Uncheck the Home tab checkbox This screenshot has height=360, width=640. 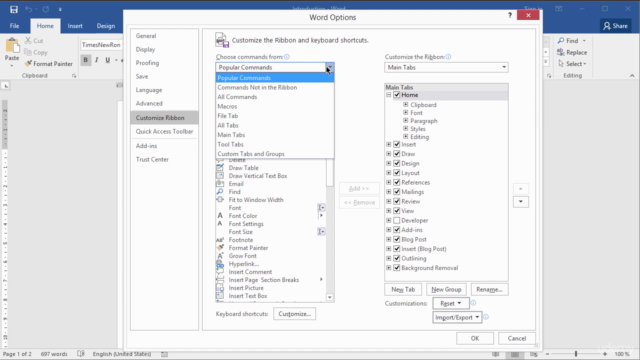[397, 95]
